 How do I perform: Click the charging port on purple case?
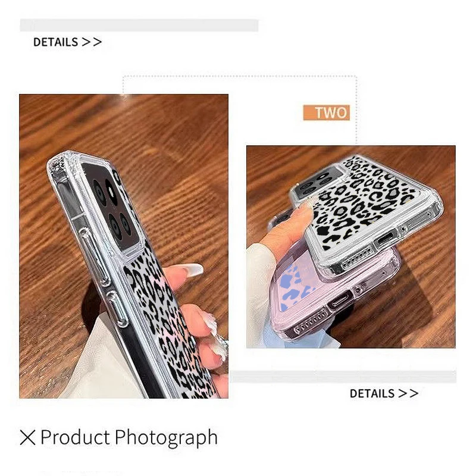(x=340, y=300)
